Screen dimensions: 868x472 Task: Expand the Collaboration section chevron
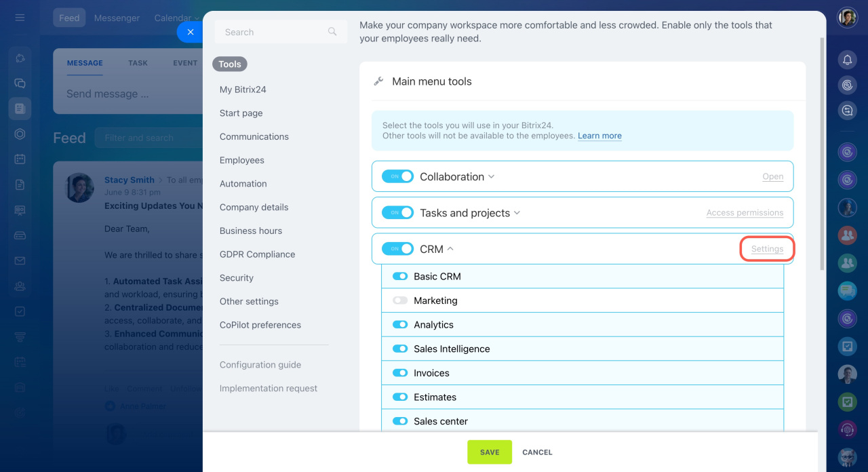(x=492, y=176)
